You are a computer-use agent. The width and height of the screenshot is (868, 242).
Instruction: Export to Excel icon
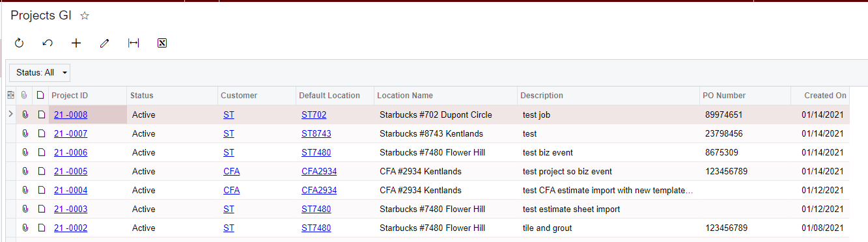162,43
